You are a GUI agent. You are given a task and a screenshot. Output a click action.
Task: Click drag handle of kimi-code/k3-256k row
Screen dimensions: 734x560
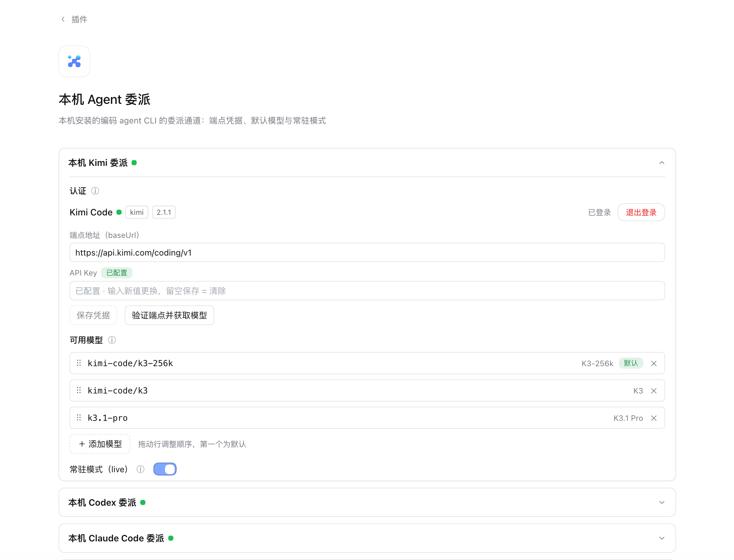click(79, 363)
